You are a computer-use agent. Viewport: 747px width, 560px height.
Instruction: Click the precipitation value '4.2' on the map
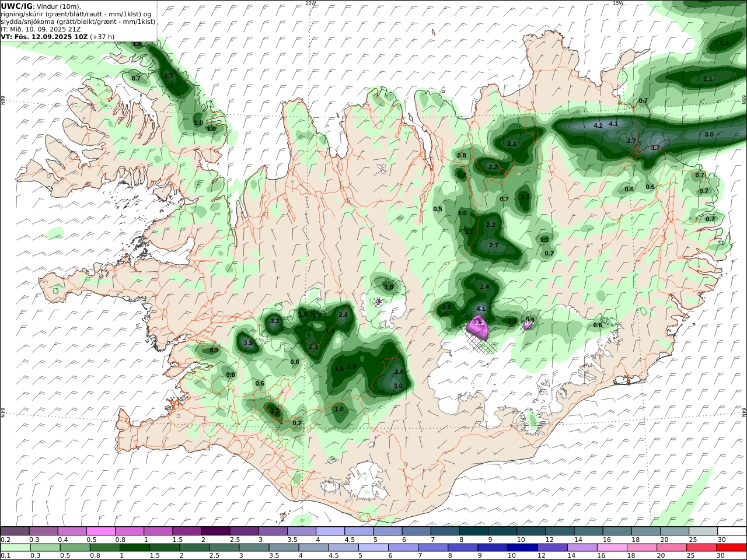(x=598, y=125)
